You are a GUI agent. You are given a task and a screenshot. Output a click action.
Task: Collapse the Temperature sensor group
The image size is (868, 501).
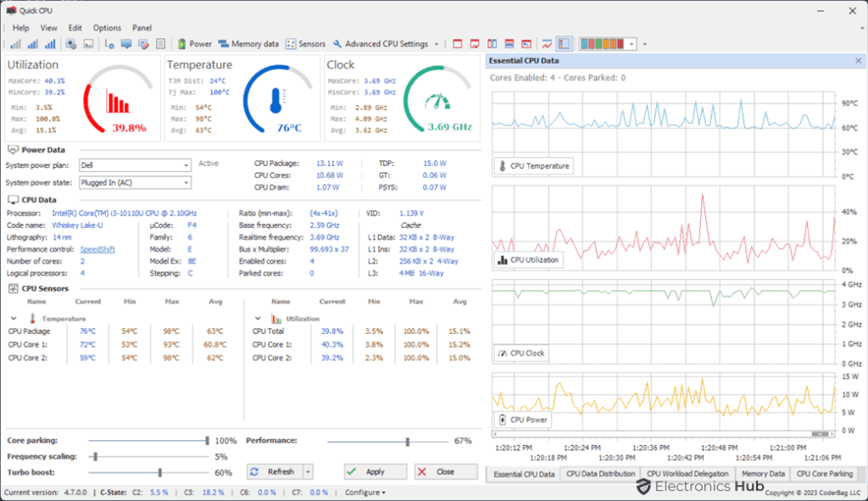[x=12, y=318]
